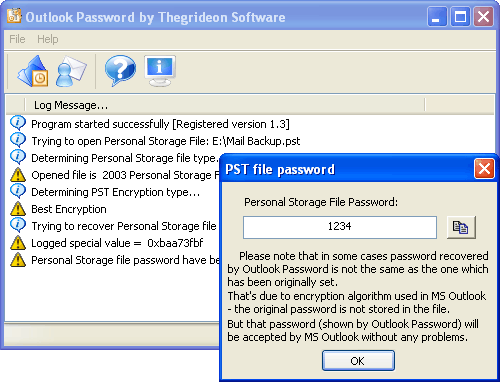Focus the password field showing 1234
This screenshot has width=500, height=382.
pyautogui.click(x=340, y=227)
